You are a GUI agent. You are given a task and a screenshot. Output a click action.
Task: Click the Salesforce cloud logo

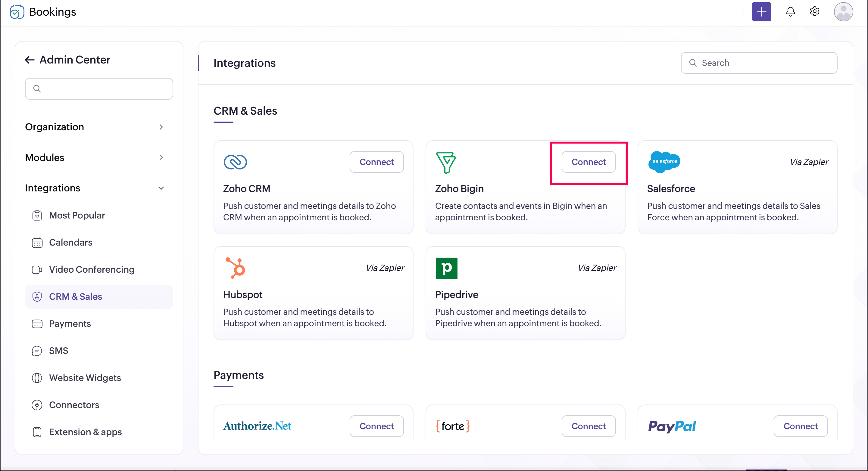pos(664,162)
